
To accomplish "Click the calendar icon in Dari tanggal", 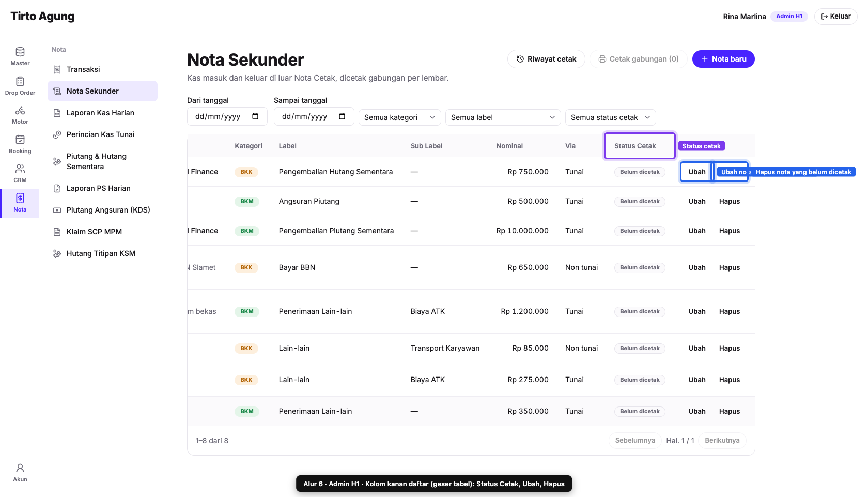I will [x=255, y=116].
